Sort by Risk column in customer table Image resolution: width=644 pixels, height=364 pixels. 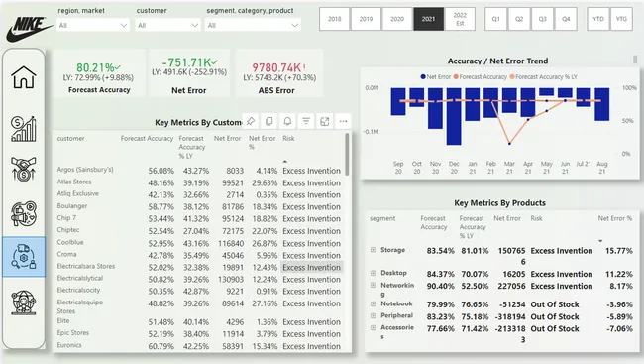pyautogui.click(x=288, y=139)
